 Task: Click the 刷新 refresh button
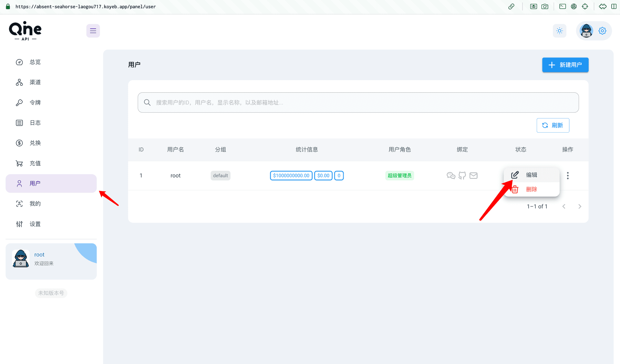coord(553,125)
